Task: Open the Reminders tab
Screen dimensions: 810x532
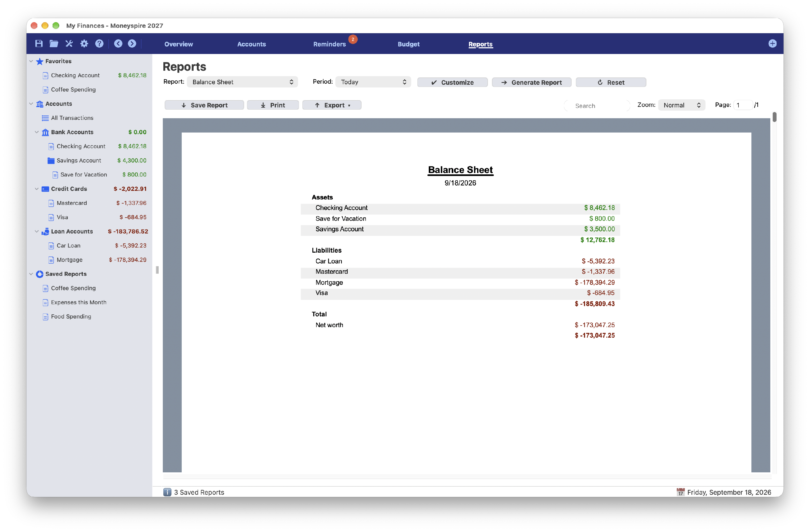Action: pos(329,44)
